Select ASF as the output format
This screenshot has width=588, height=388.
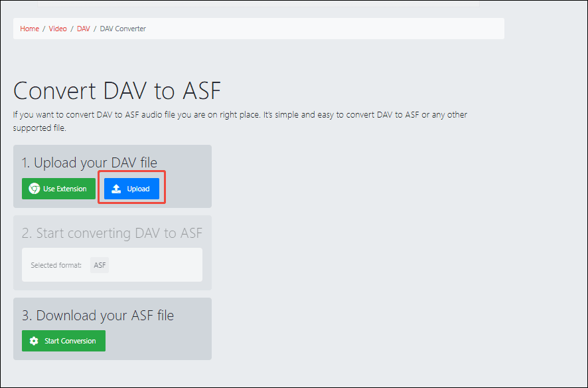99,264
